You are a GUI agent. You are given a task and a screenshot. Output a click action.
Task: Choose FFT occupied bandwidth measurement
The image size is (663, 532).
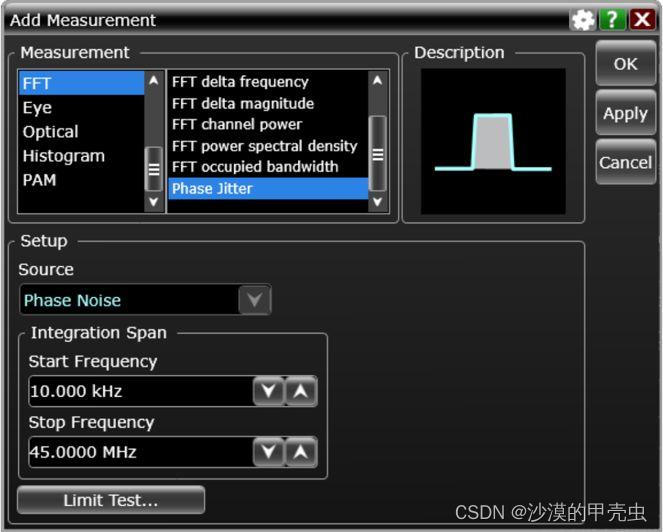point(268,167)
